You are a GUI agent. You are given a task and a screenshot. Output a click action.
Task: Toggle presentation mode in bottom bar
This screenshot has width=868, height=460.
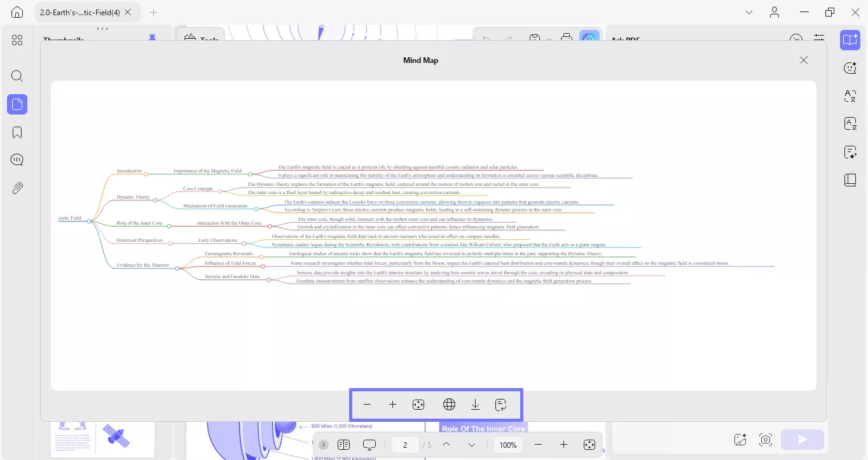[x=369, y=444]
